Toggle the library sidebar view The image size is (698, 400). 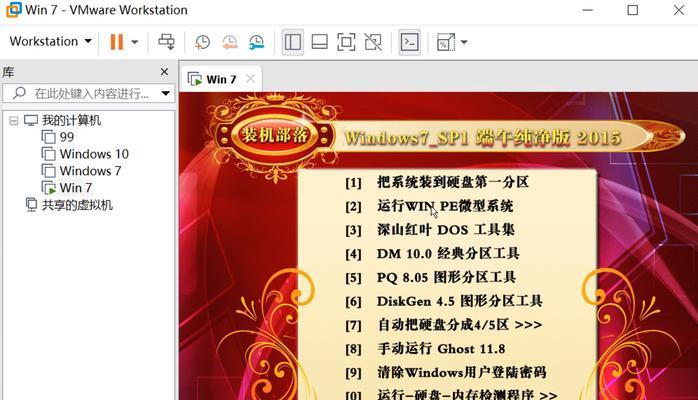[292, 42]
